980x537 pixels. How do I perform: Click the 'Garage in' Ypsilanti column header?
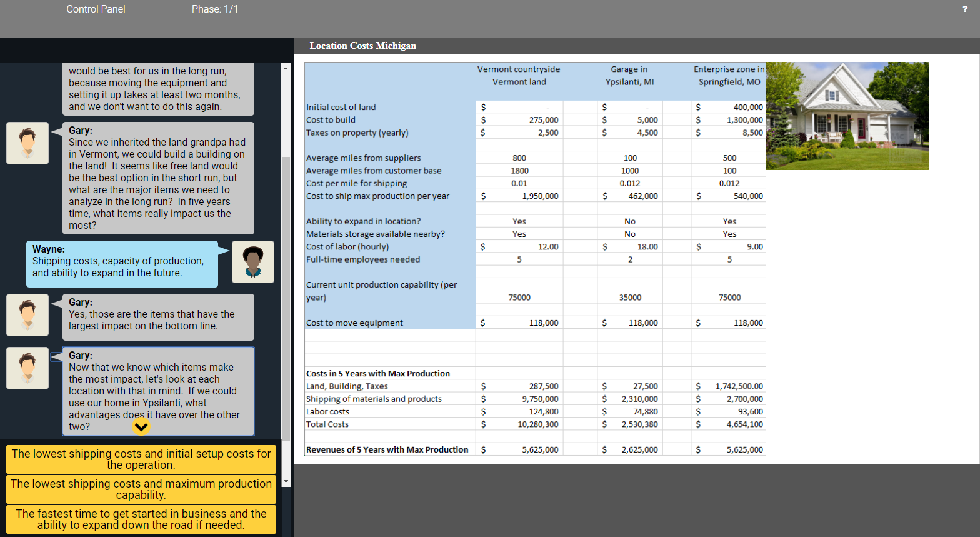point(629,69)
